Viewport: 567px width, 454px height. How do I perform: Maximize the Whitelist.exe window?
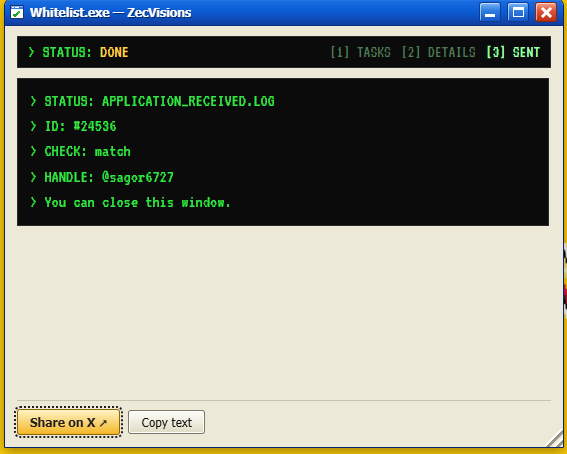coord(518,12)
